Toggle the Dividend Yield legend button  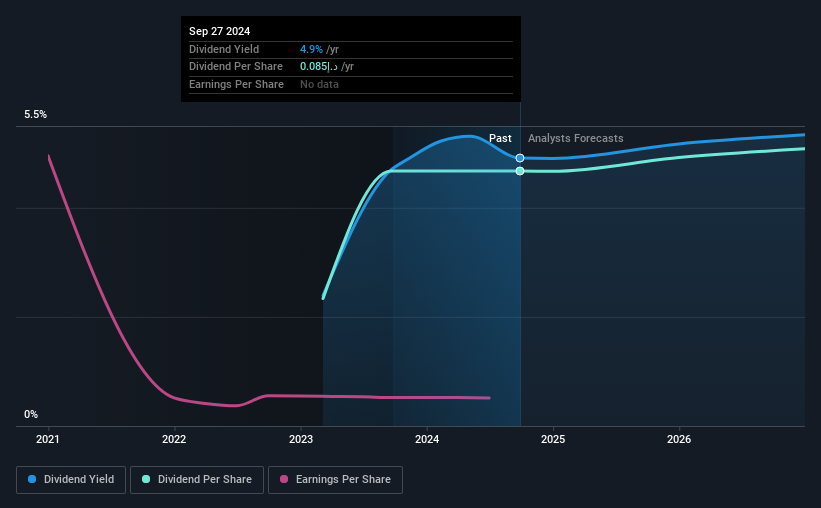(71, 480)
